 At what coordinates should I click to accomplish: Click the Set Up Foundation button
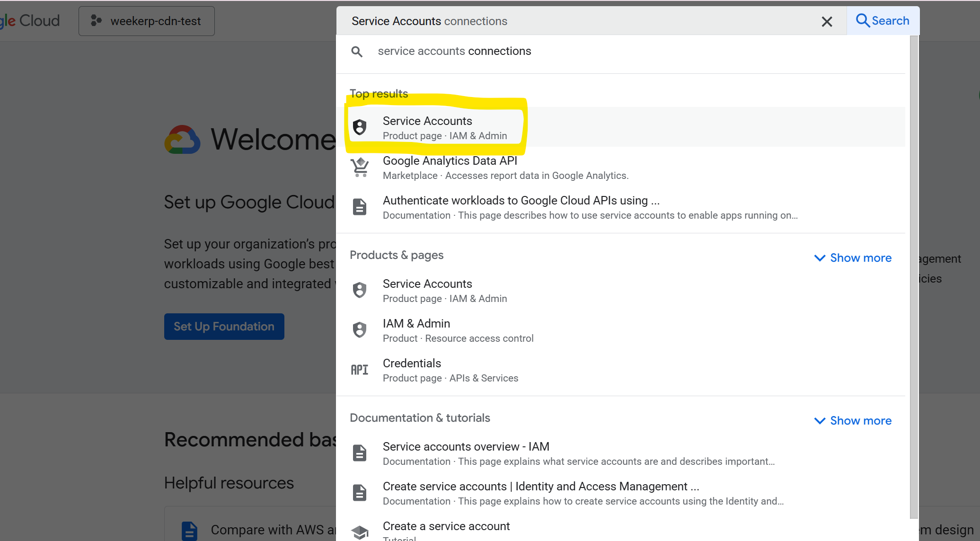coord(224,327)
